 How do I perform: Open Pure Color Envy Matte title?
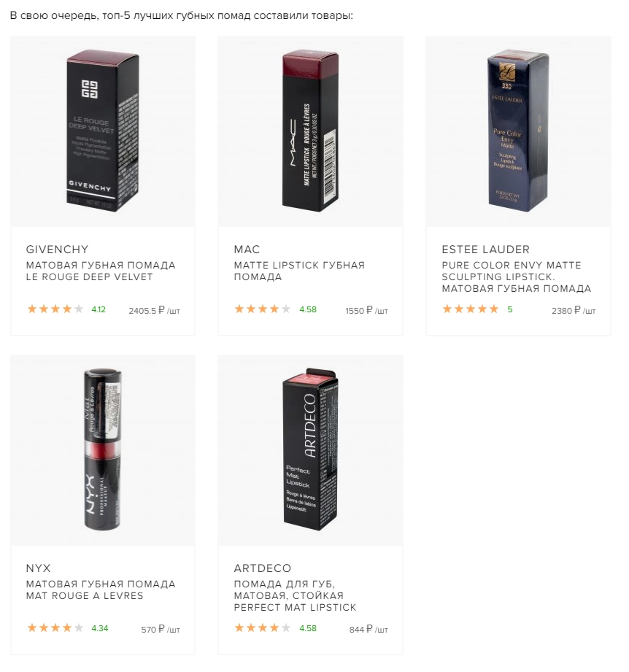(517, 277)
